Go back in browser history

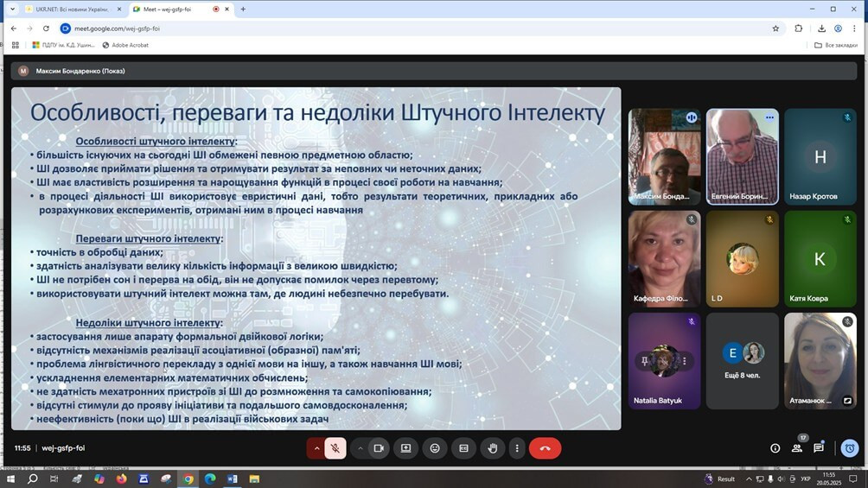[x=14, y=29]
